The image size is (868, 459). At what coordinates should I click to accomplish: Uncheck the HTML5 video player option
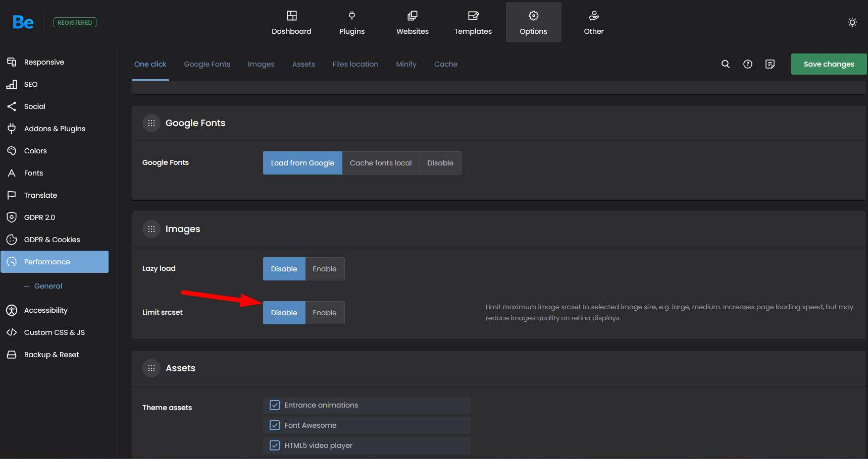[275, 445]
